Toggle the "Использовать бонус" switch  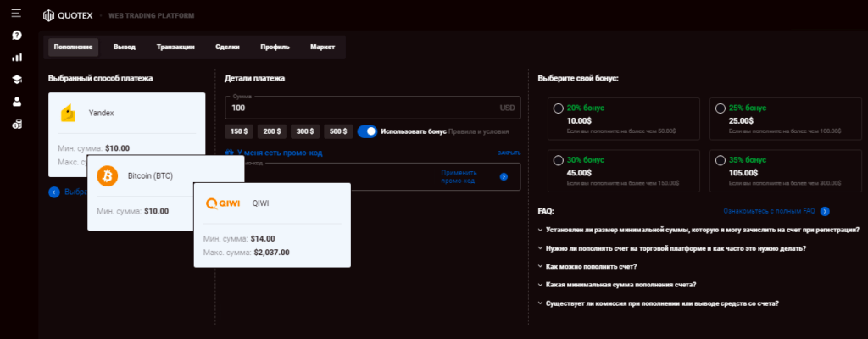[367, 131]
